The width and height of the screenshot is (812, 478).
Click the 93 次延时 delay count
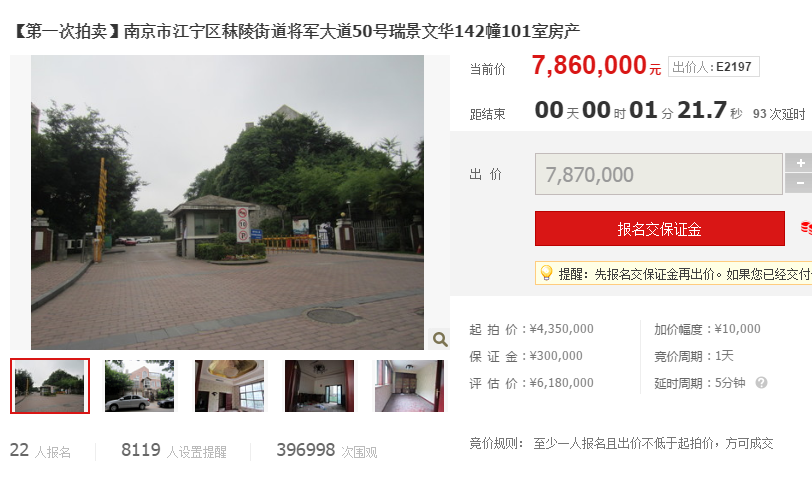click(x=779, y=114)
